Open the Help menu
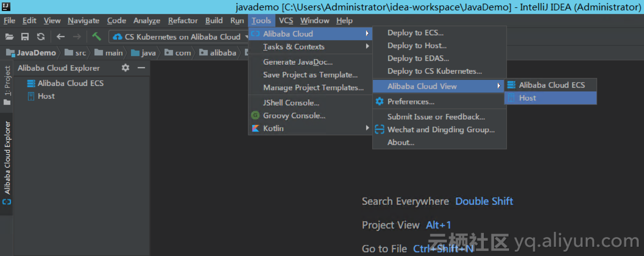 345,21
